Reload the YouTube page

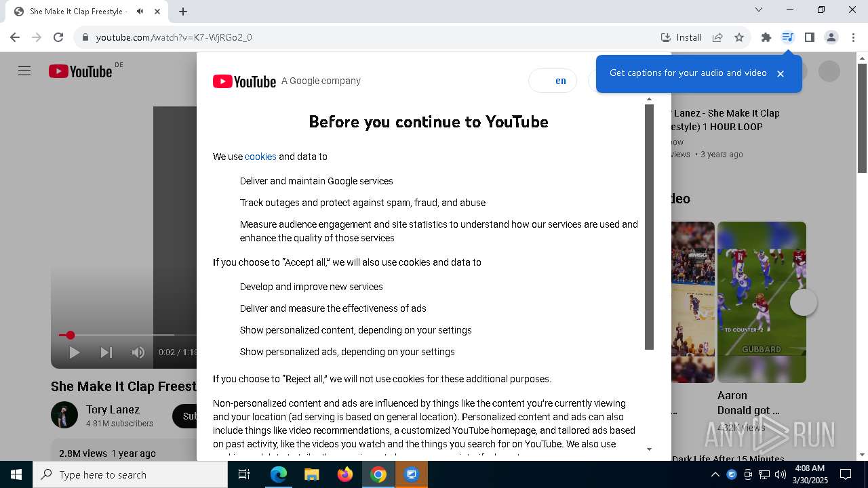[x=58, y=37]
